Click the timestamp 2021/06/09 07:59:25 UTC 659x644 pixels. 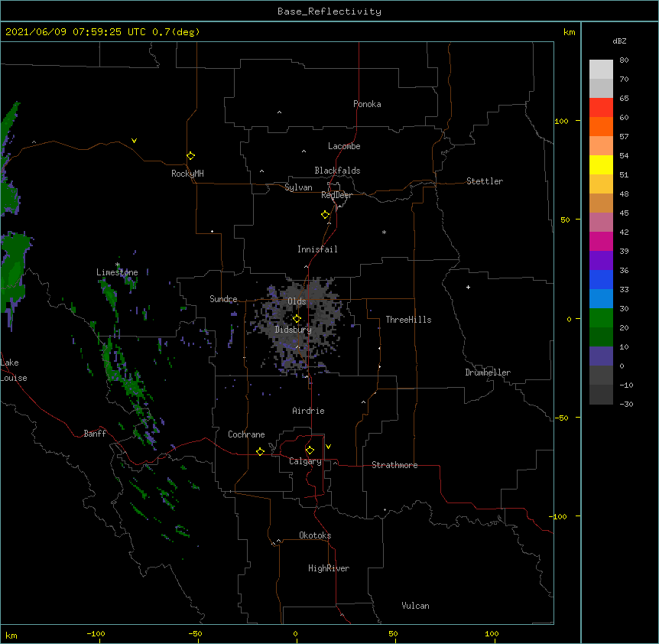(75, 32)
